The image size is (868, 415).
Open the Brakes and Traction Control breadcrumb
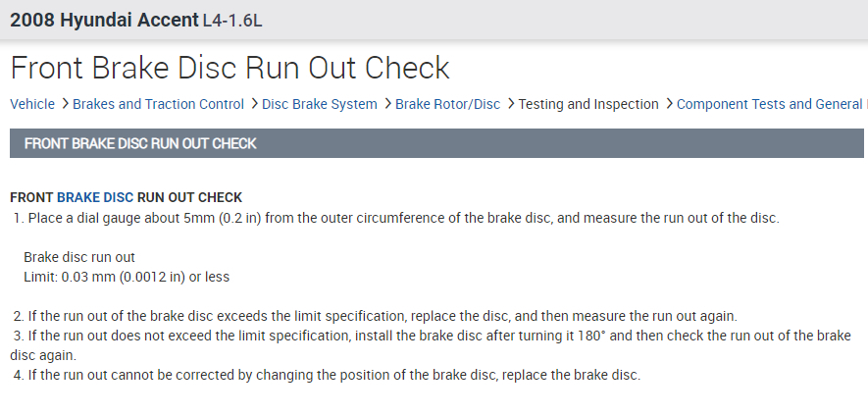click(x=158, y=104)
